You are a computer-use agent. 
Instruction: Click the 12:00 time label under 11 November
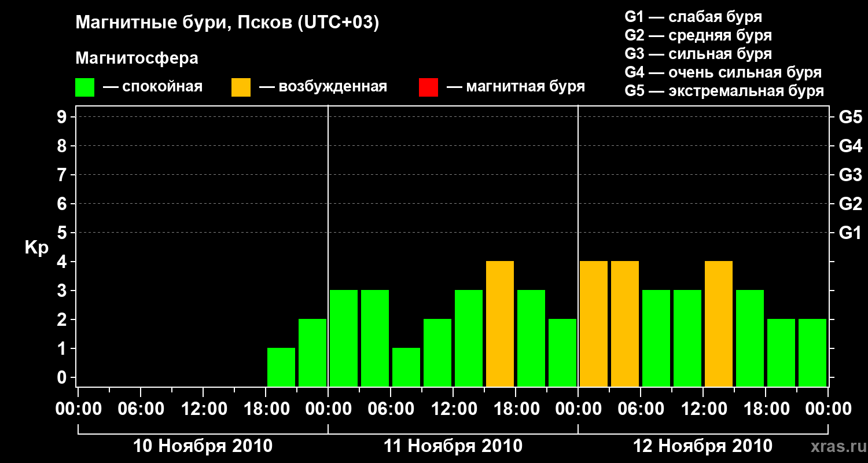tap(453, 409)
